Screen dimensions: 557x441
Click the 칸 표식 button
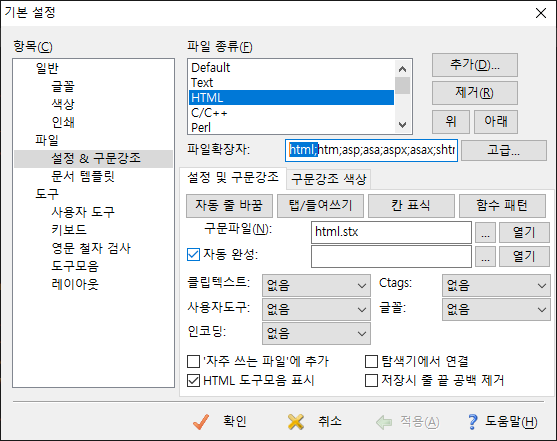point(411,206)
